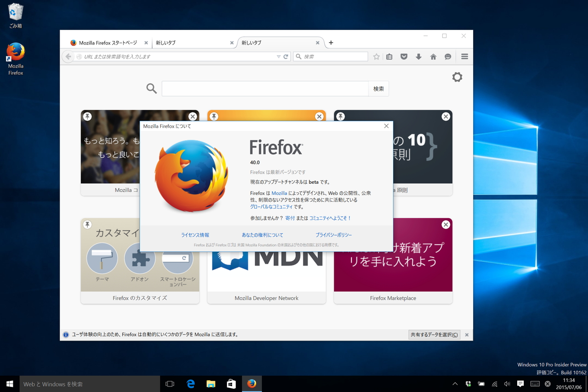Open the reading list icon
The width and height of the screenshot is (588, 392).
tap(389, 56)
